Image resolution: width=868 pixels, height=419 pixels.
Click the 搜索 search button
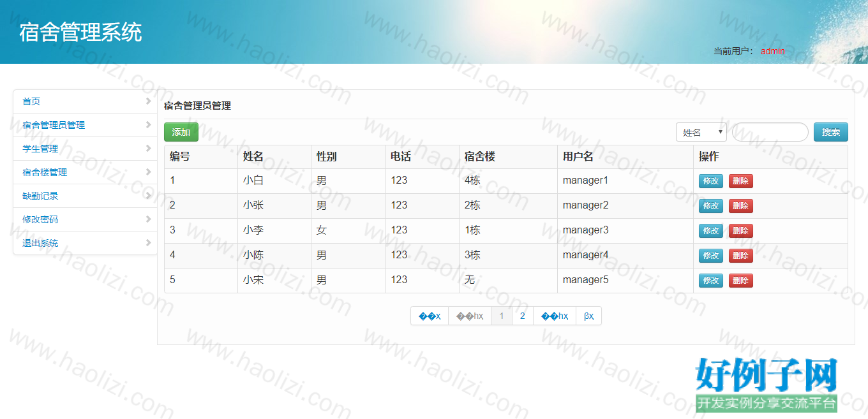point(831,132)
